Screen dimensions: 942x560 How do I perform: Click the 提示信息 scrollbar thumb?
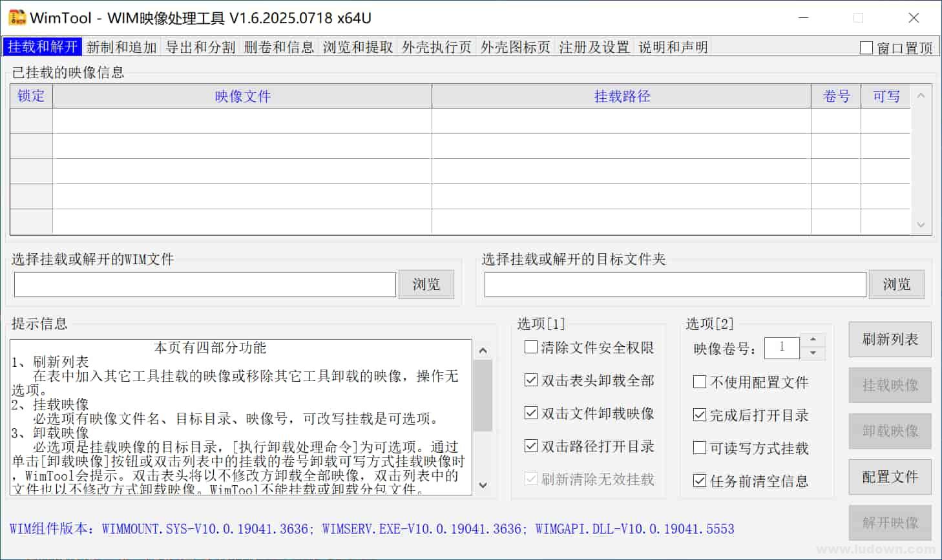[483, 395]
